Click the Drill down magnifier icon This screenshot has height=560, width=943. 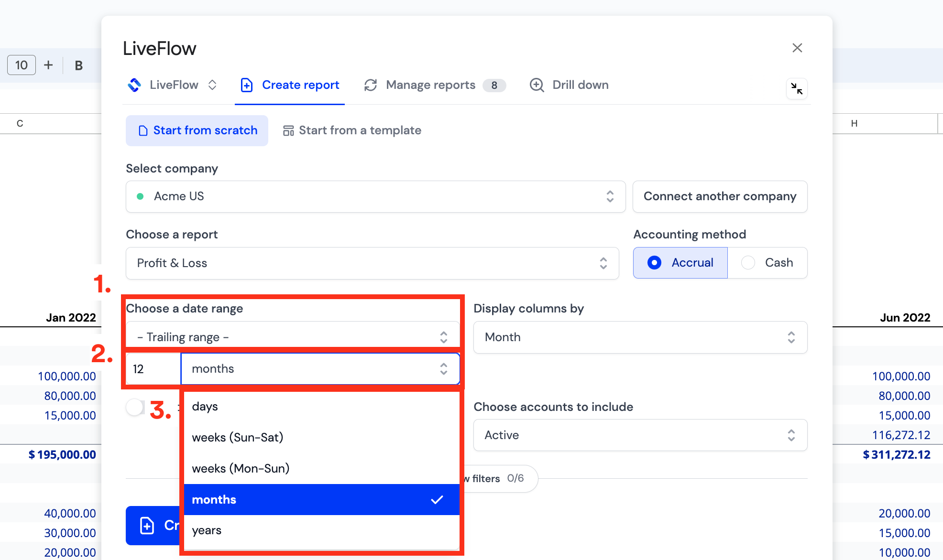(537, 85)
